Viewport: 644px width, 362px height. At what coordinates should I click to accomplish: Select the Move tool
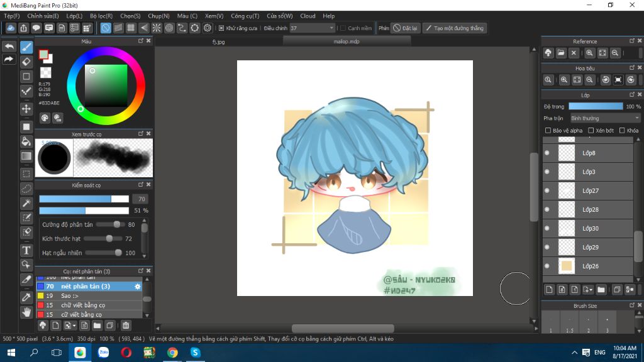[x=26, y=109]
